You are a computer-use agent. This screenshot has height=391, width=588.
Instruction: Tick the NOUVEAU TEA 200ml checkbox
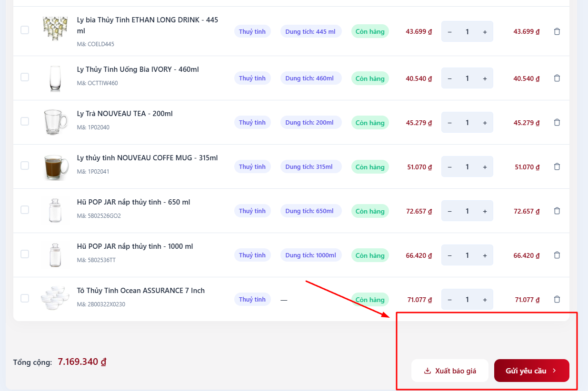tap(25, 121)
